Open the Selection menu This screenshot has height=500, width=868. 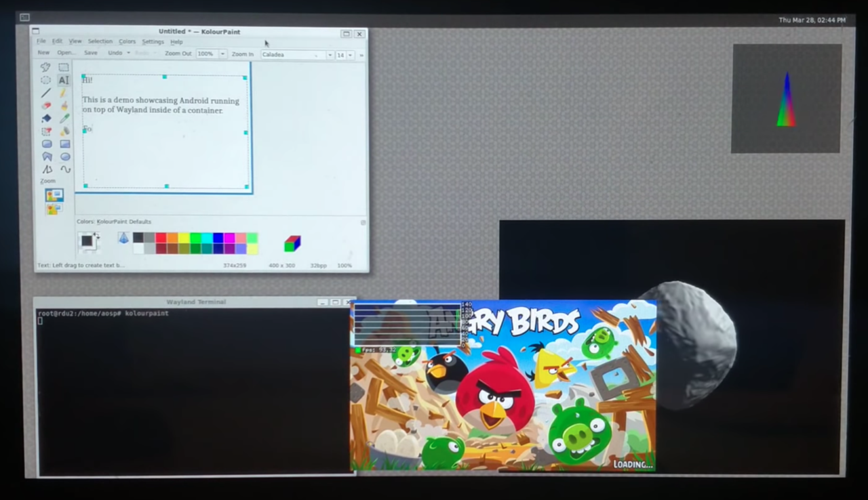coord(100,41)
